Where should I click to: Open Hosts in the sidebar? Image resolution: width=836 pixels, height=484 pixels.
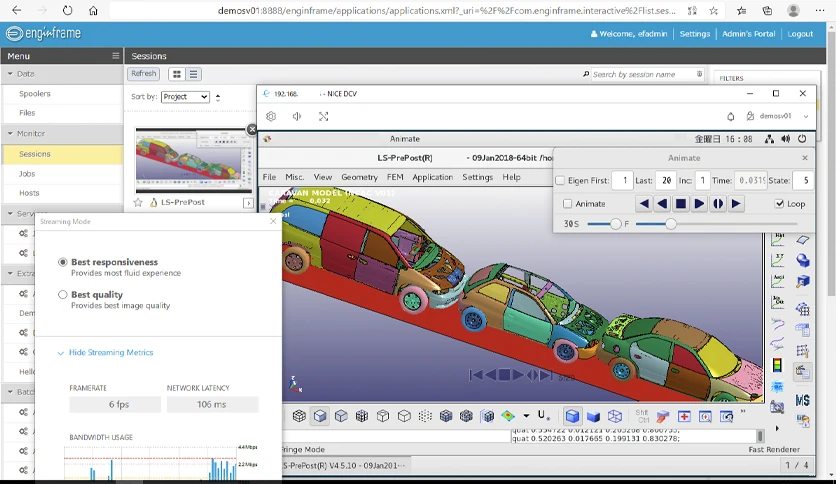point(29,192)
